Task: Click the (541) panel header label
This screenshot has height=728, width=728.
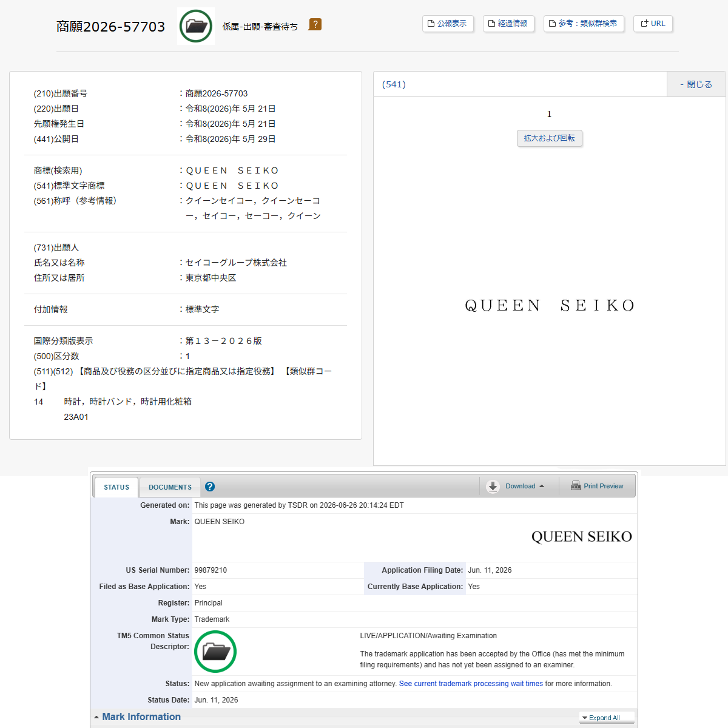Action: click(394, 84)
